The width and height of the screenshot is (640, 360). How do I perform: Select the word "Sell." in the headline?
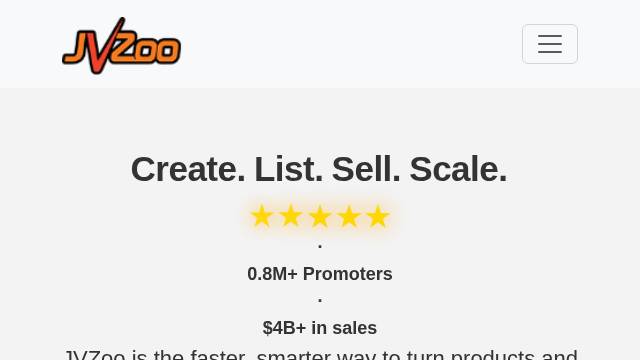point(366,169)
